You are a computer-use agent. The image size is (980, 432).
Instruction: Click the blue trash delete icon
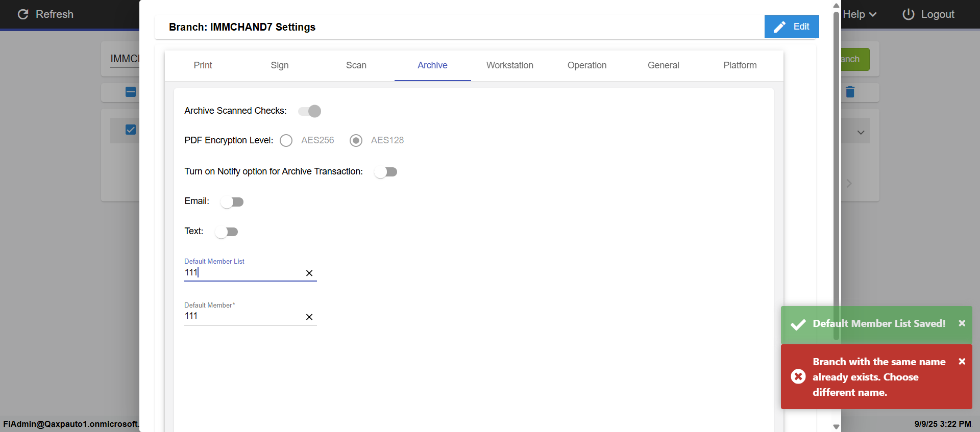(850, 92)
